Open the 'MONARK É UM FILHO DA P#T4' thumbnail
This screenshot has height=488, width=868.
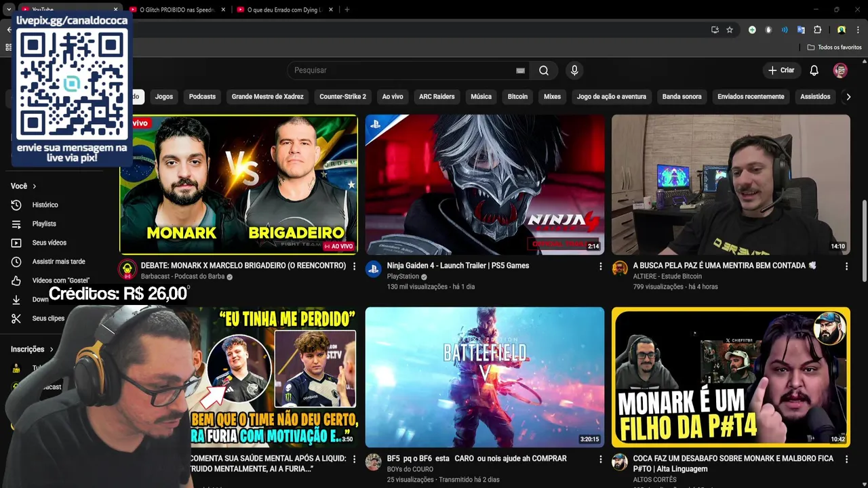pyautogui.click(x=731, y=378)
